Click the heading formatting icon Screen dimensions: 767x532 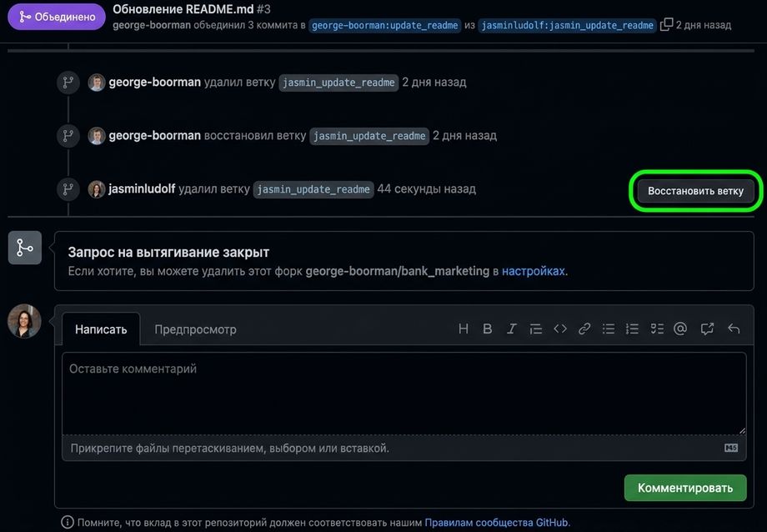[x=464, y=329]
